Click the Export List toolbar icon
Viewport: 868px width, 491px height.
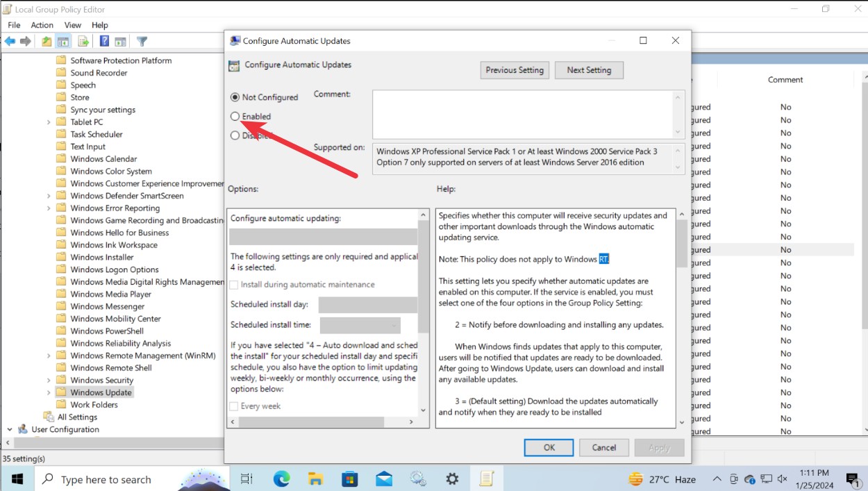(x=83, y=41)
